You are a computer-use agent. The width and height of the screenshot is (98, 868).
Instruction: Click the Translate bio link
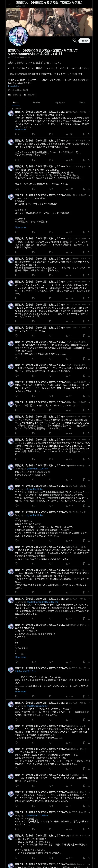pyautogui.click(x=14, y=86)
